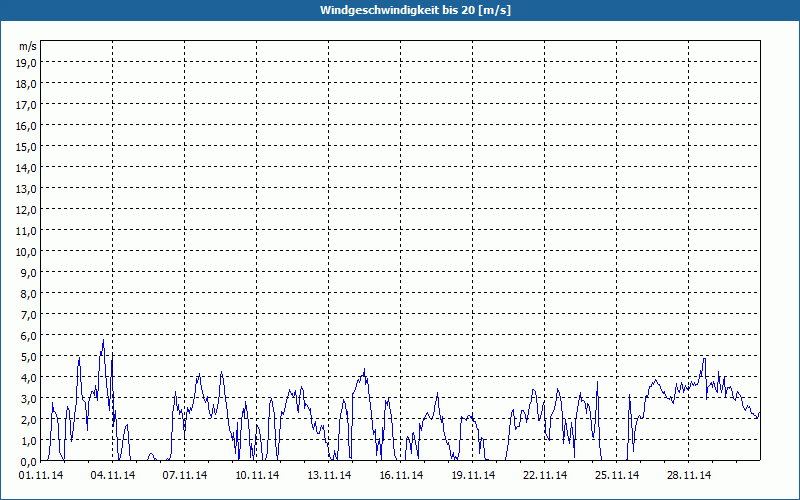Select the 04.11.14 date label
This screenshot has height=500, width=800.
113,476
